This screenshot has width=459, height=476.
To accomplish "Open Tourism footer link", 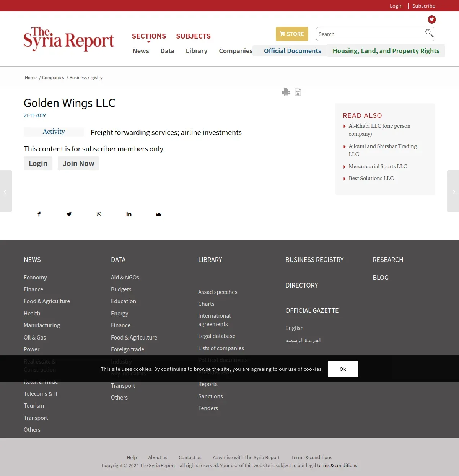I will (x=34, y=406).
